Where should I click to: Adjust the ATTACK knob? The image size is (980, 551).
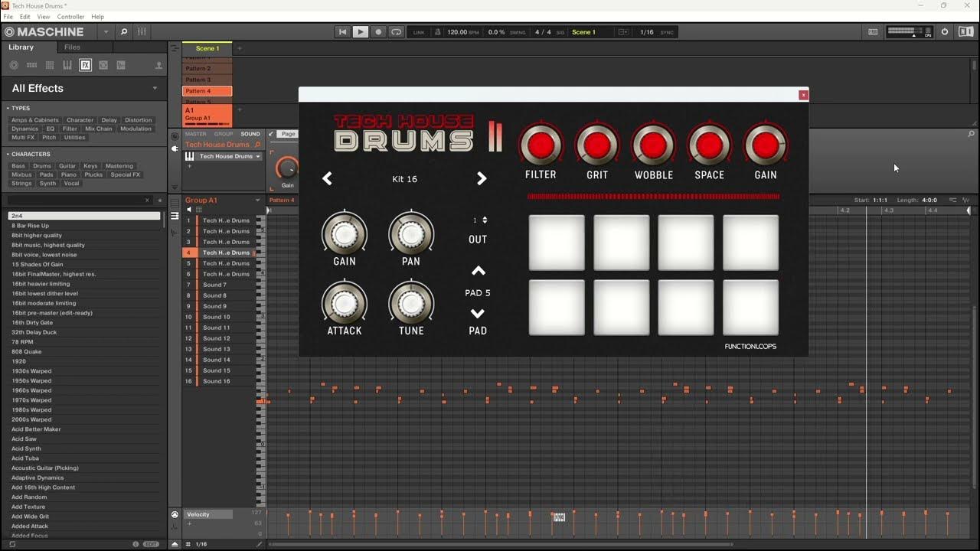[345, 303]
